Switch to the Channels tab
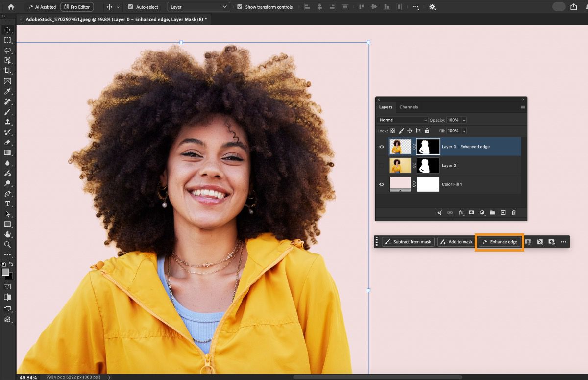 click(x=409, y=107)
